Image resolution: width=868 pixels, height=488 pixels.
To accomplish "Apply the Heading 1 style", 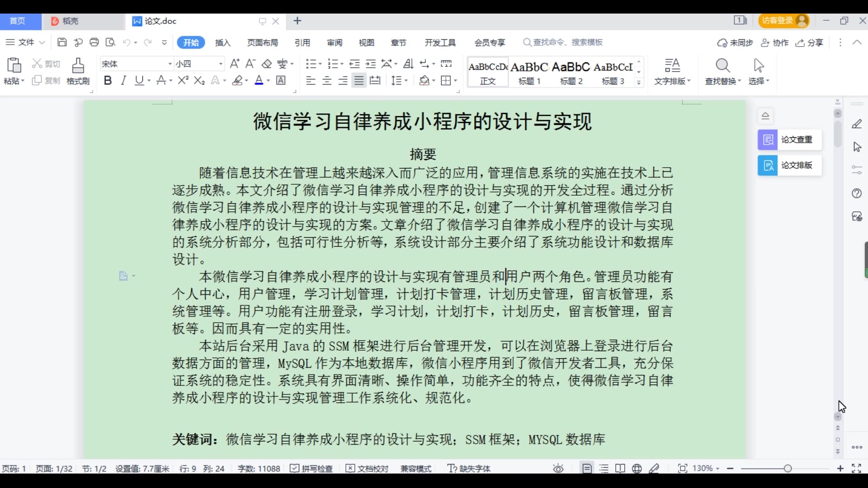I will tap(529, 72).
